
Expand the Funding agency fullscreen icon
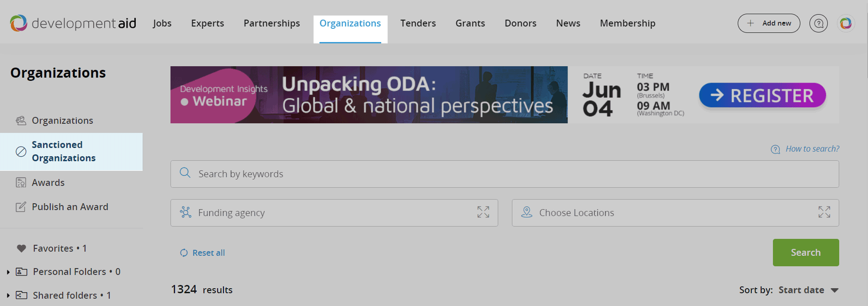pos(483,212)
